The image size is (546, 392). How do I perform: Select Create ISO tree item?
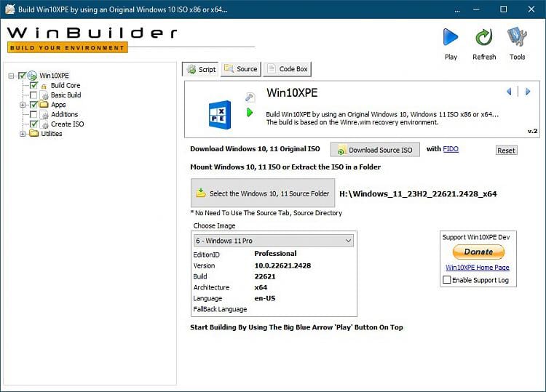coord(67,124)
